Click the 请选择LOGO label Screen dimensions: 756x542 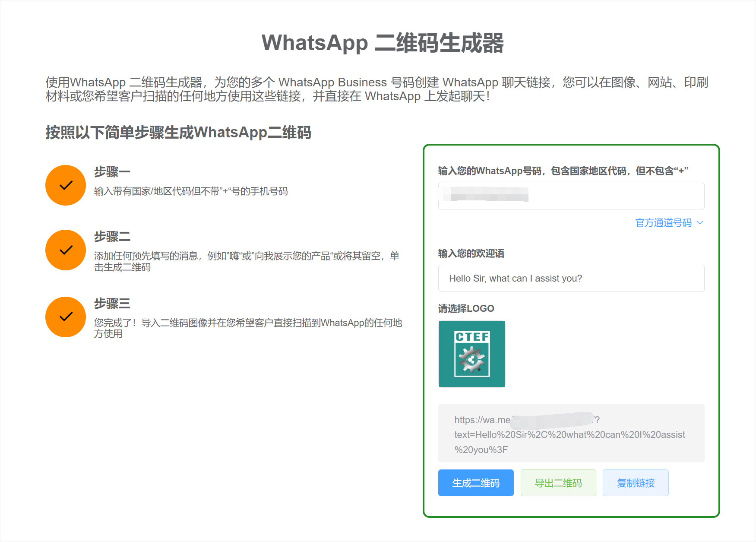coord(466,308)
